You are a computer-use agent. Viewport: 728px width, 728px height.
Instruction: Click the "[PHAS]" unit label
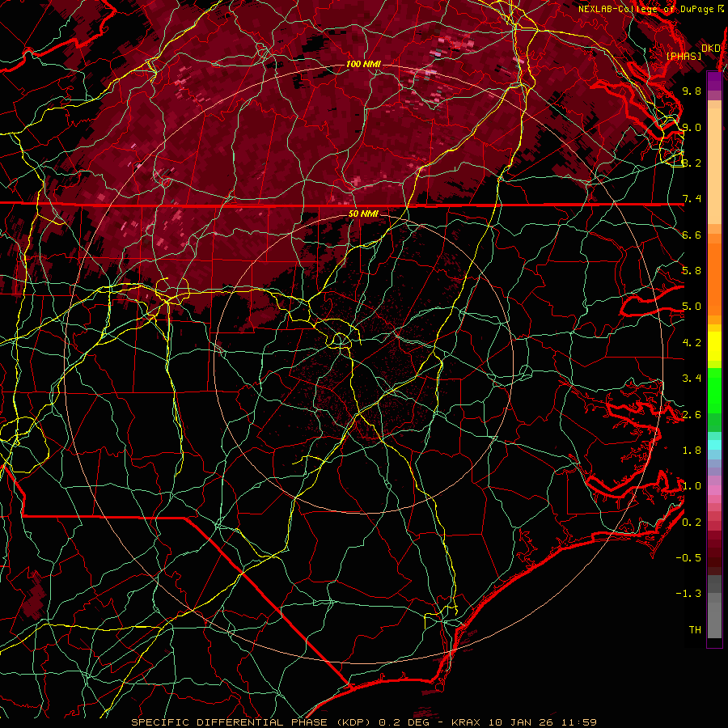click(x=684, y=56)
